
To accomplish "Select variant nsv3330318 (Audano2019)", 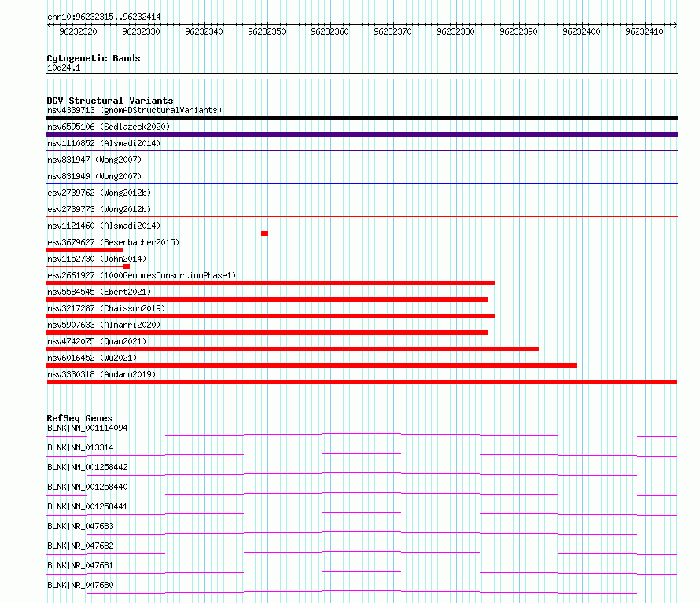I will [101, 374].
